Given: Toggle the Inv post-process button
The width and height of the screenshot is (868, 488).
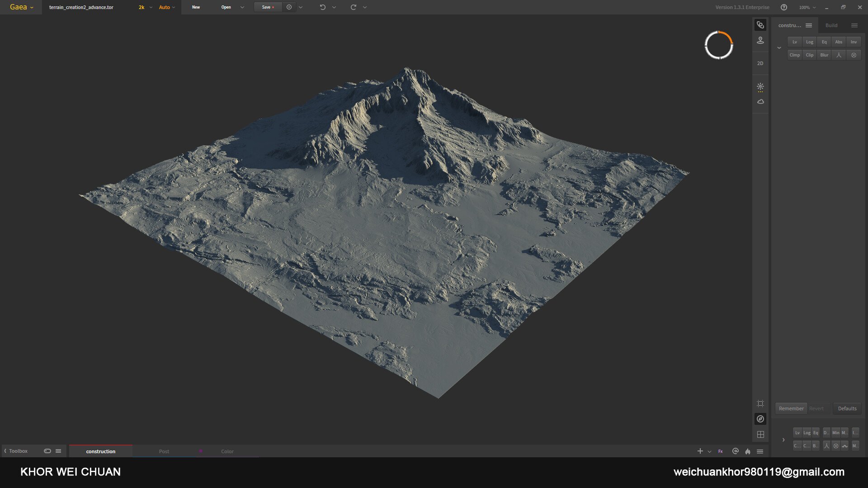Looking at the screenshot, I should tap(854, 42).
